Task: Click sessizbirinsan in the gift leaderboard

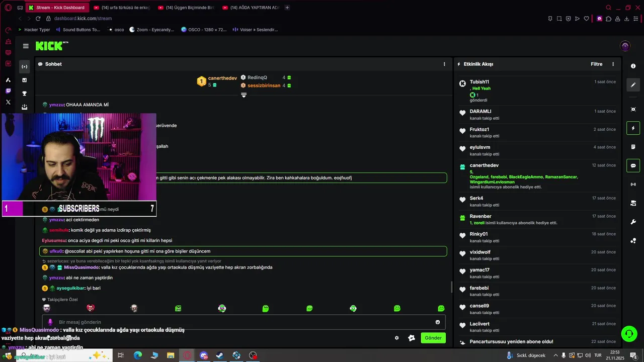Action: (x=264, y=85)
